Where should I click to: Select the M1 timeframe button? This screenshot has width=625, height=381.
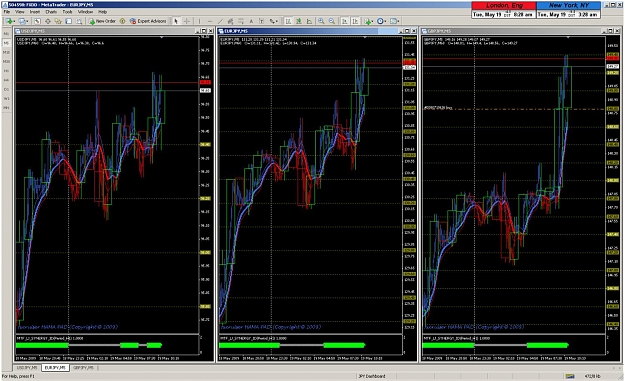pyautogui.click(x=6, y=34)
